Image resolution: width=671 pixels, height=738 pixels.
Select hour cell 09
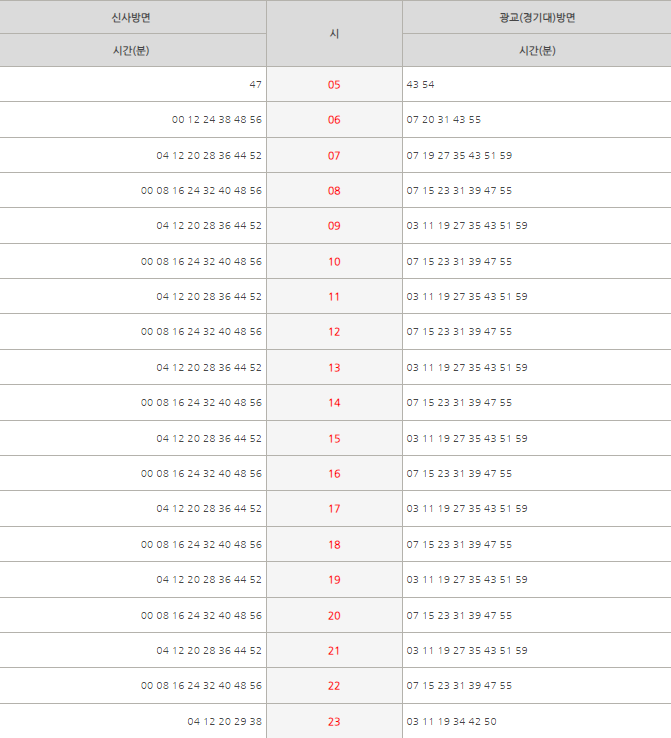tap(334, 225)
